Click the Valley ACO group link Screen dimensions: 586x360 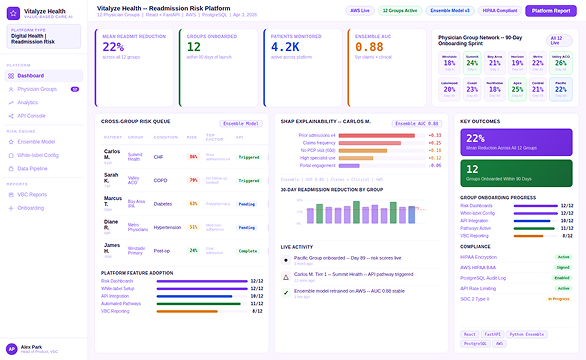coord(133,181)
